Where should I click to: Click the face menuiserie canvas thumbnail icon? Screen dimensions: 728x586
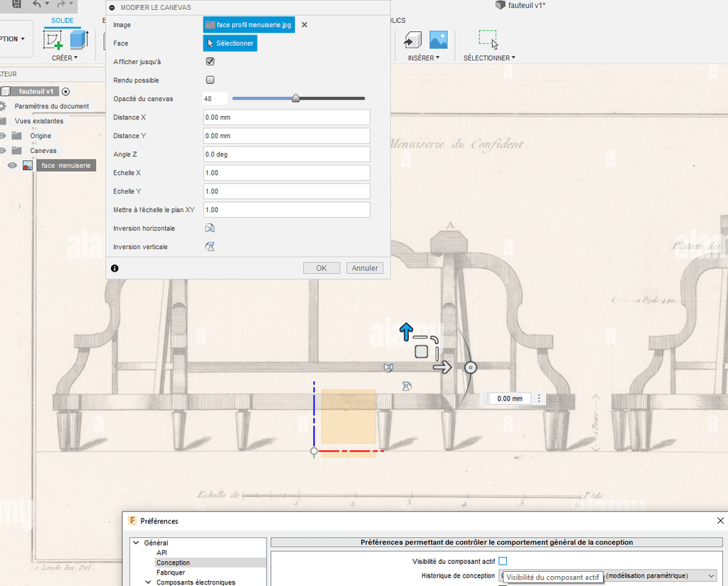click(x=28, y=166)
